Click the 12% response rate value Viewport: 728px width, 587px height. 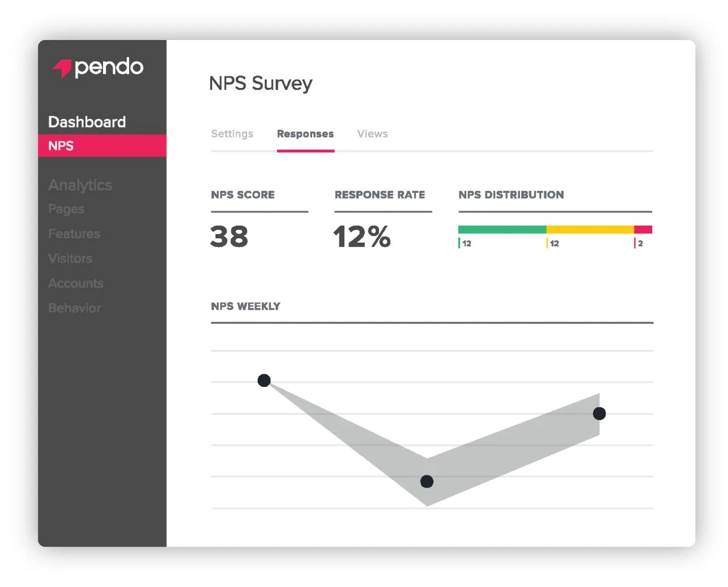point(362,236)
